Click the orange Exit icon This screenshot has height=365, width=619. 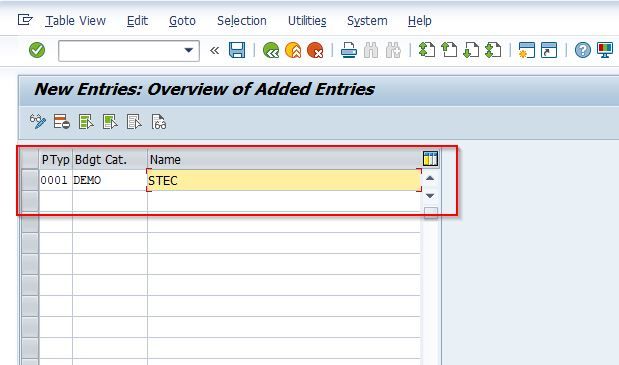[x=293, y=51]
